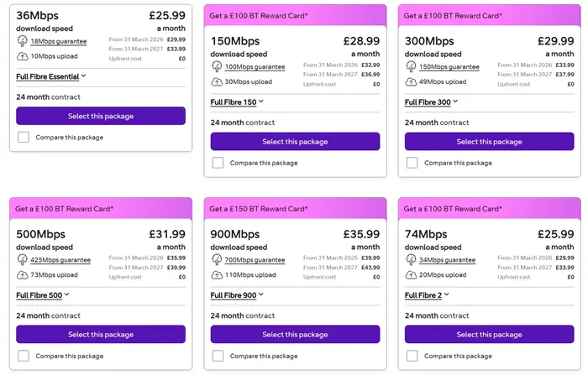Click speed guarantee icon beside 18Mbps guarantee
Screen dimensions: 588x375
pyautogui.click(x=22, y=40)
